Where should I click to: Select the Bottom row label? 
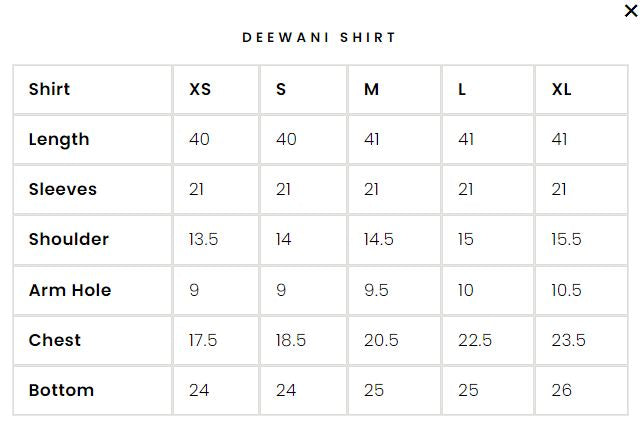pyautogui.click(x=61, y=390)
